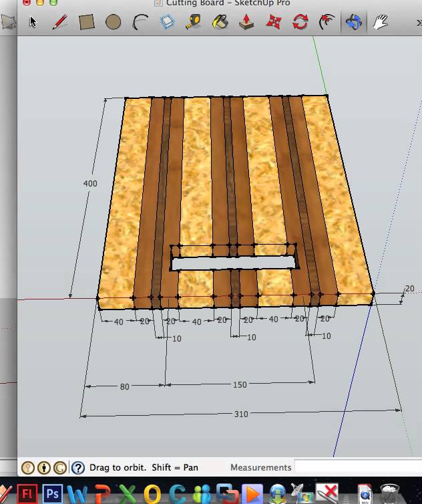Launch Microsoft Outlook from the Dock
This screenshot has height=504, width=422.
[152, 493]
